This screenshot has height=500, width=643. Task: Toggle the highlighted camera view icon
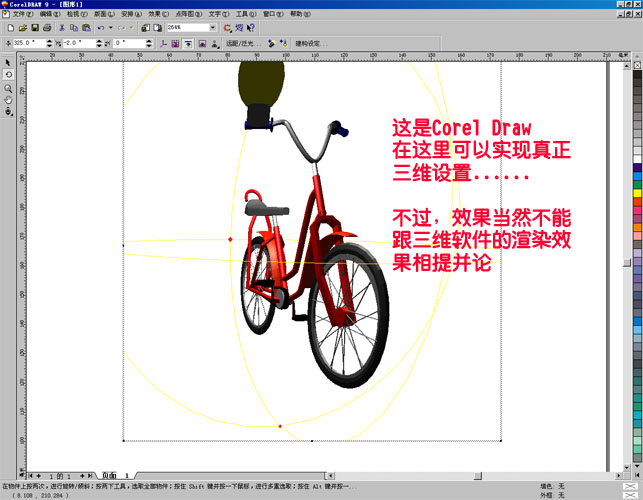tap(188, 43)
